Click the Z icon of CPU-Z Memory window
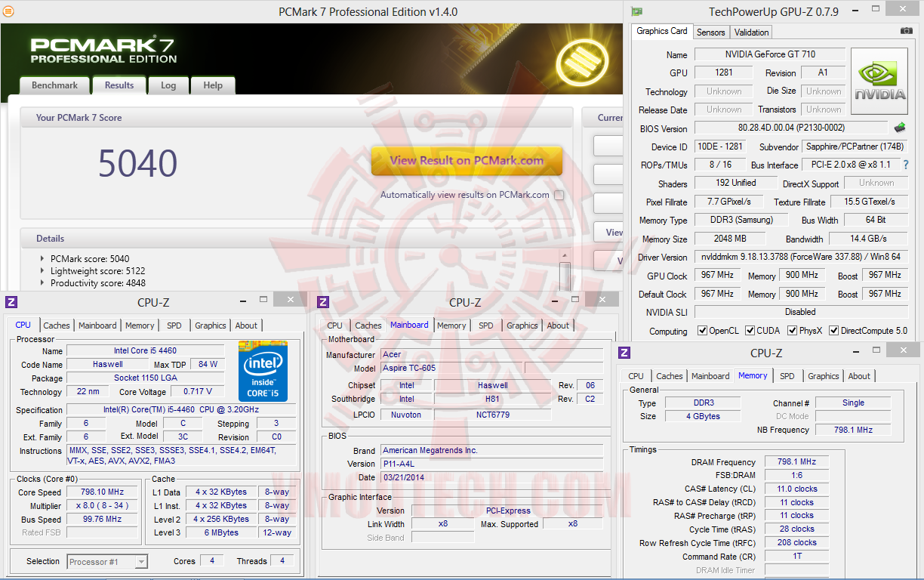The width and height of the screenshot is (924, 580). (x=624, y=353)
